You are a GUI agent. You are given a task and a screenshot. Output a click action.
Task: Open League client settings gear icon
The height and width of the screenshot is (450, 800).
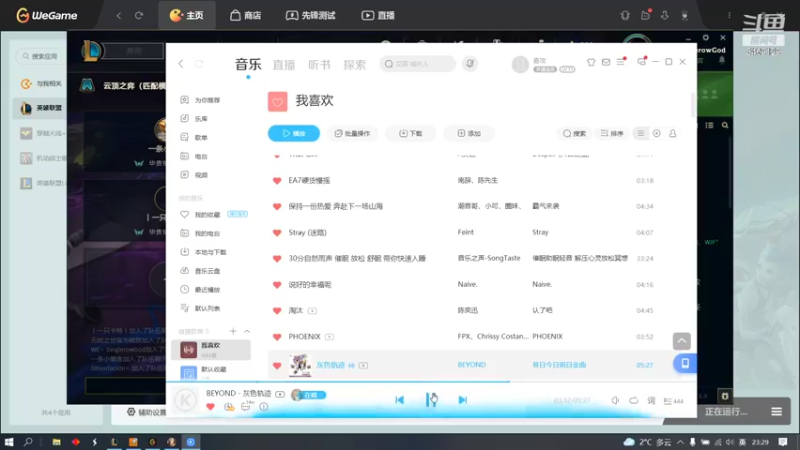click(706, 38)
